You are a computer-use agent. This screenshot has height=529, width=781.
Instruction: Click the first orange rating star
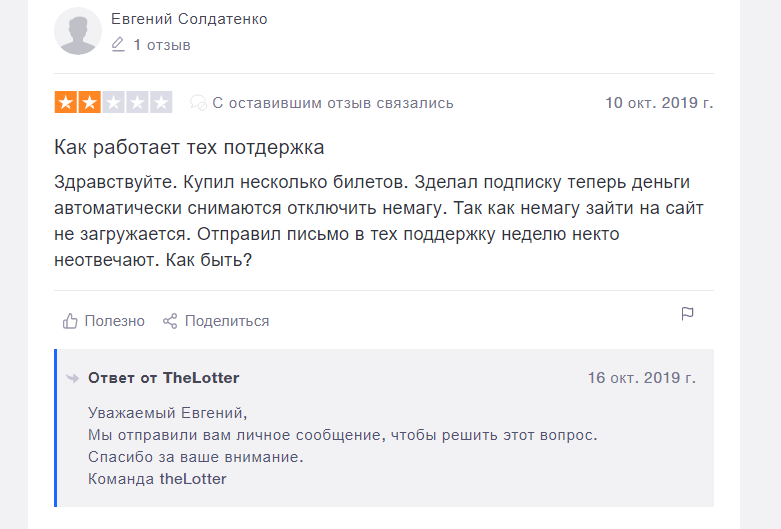pyautogui.click(x=66, y=102)
